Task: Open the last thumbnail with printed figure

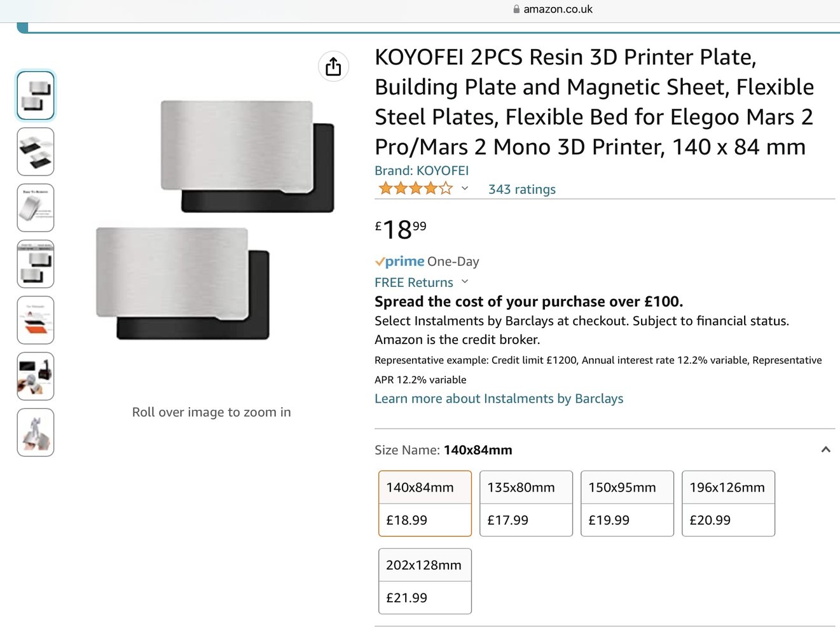Action: click(36, 432)
